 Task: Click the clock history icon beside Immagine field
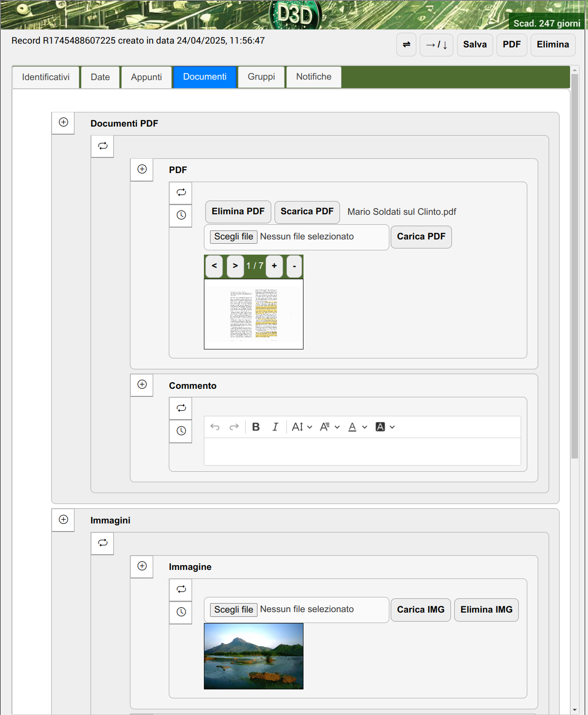coord(181,612)
